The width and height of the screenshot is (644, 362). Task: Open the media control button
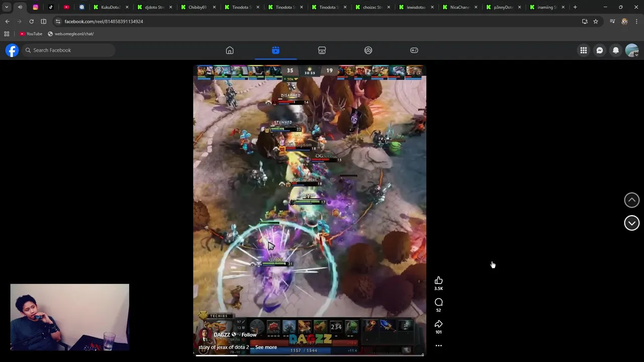click(x=612, y=22)
